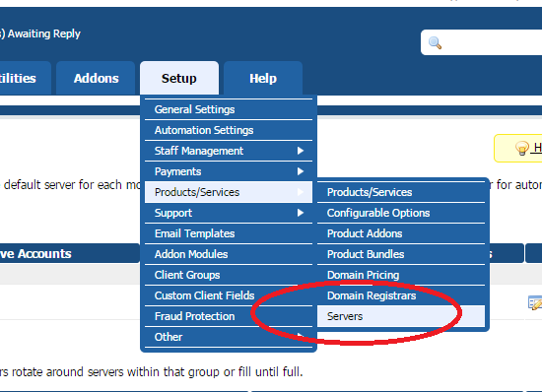
Task: Open Payments menu entry
Action: click(229, 171)
